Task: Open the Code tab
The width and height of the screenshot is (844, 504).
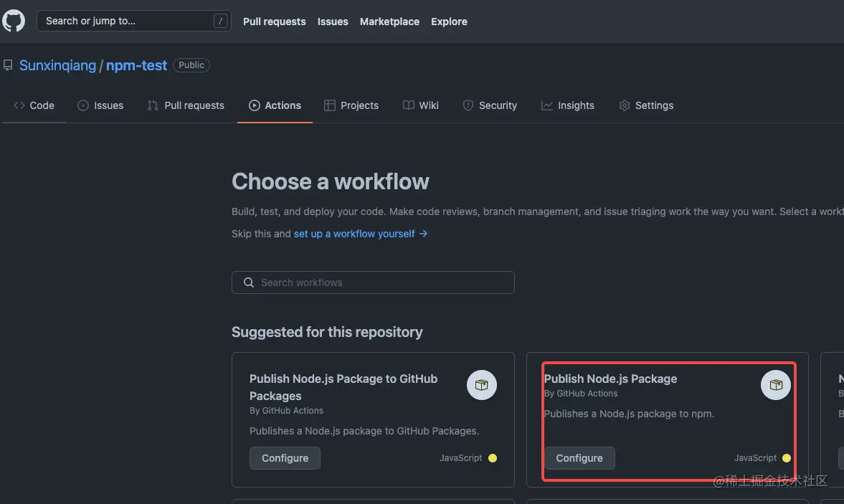Action: [34, 105]
